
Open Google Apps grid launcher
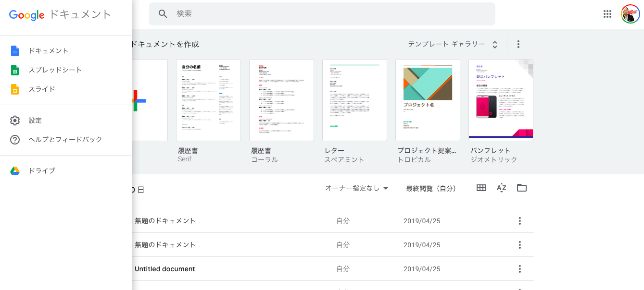coord(607,14)
